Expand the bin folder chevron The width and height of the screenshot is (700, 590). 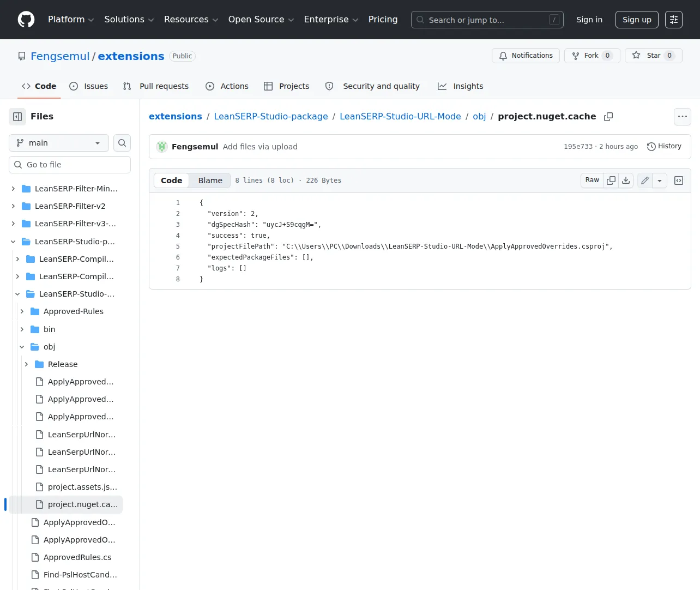tap(22, 329)
